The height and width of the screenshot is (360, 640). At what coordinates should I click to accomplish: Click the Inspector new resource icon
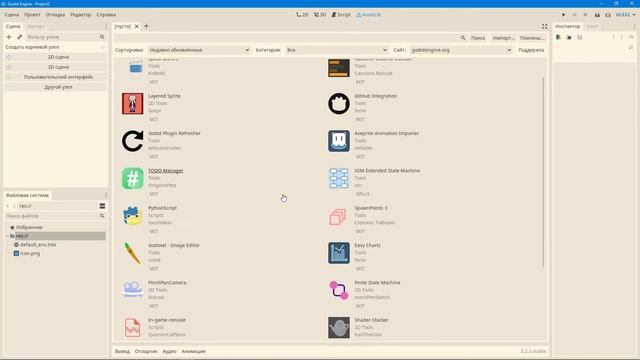point(558,37)
